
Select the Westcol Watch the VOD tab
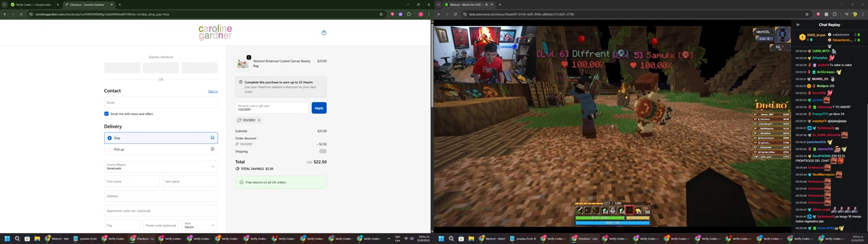click(469, 5)
